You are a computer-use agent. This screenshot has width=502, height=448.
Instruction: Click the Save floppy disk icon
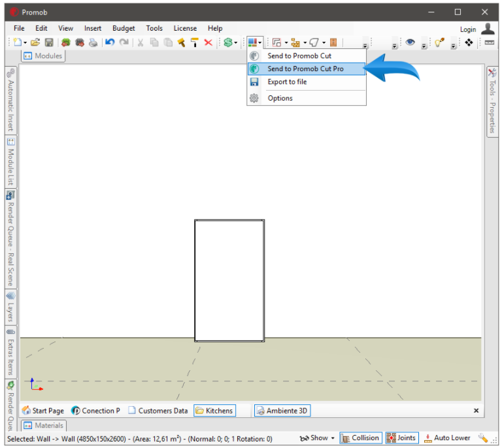click(x=49, y=42)
